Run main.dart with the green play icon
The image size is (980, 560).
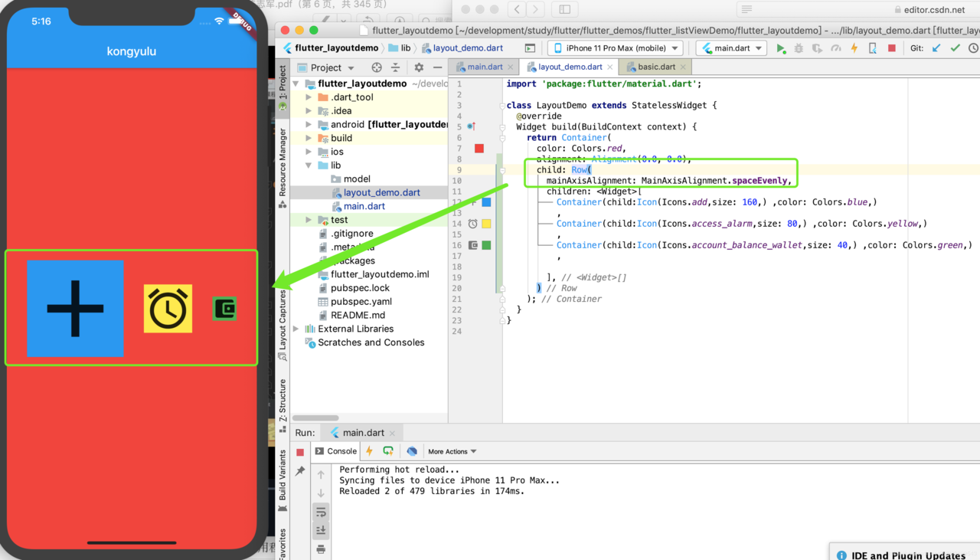click(x=781, y=48)
